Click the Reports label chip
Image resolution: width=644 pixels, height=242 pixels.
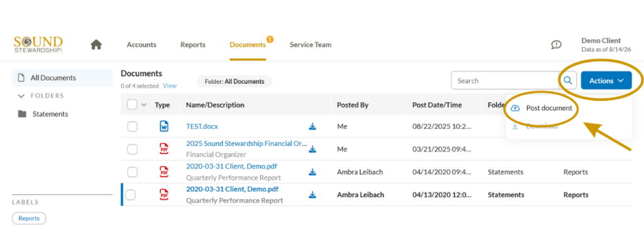[x=29, y=218]
